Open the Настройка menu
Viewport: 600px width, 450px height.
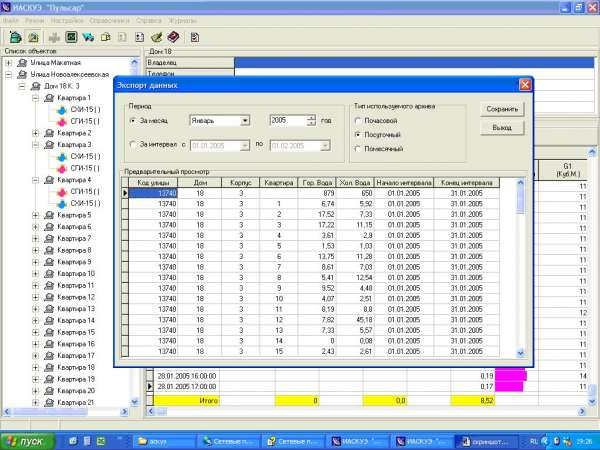click(x=67, y=20)
